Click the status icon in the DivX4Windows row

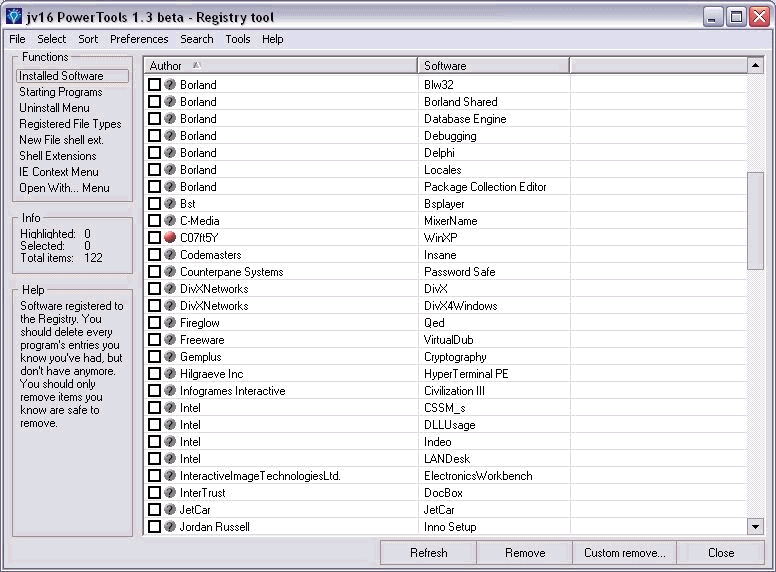pos(170,305)
